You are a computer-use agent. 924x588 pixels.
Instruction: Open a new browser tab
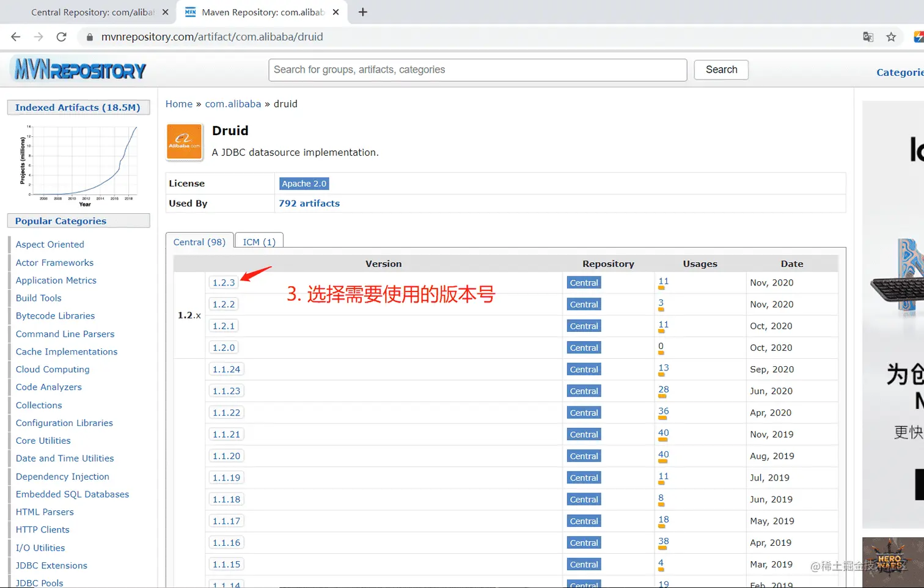pyautogui.click(x=362, y=12)
